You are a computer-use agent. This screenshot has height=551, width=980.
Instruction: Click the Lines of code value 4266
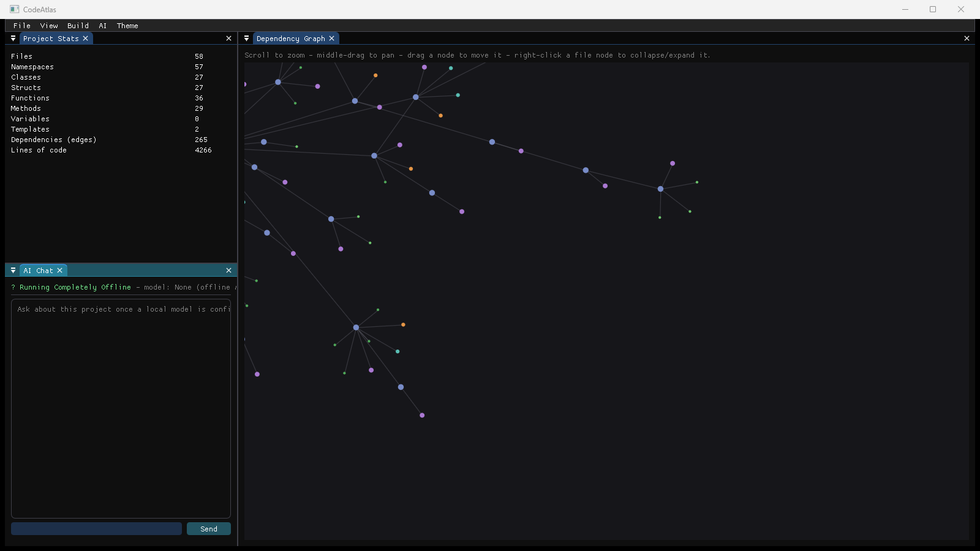point(203,150)
